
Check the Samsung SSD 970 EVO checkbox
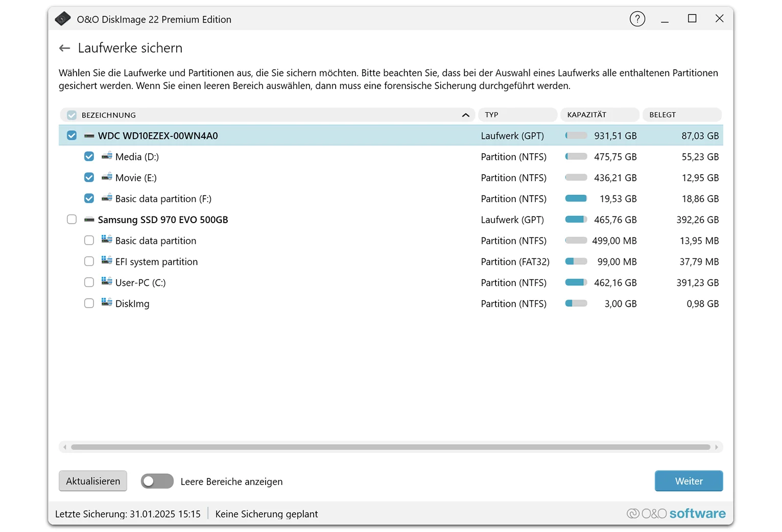[72, 220]
